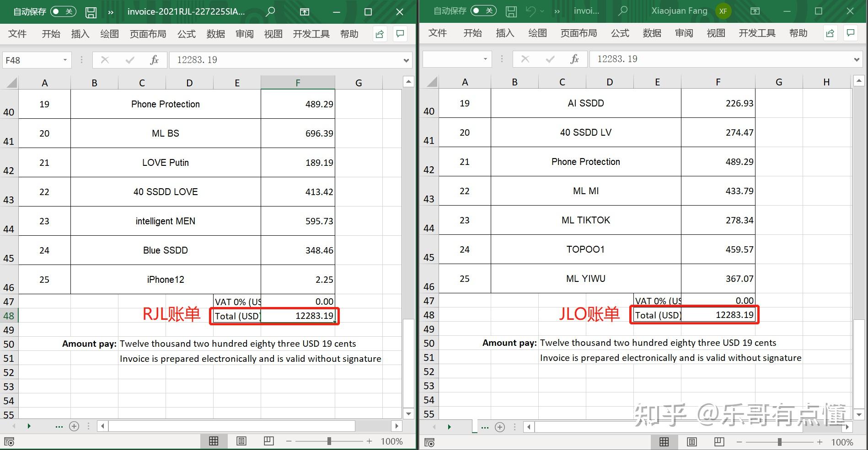868x450 pixels.
Task: Click the Enter checkmark in the formula bar
Action: (x=130, y=59)
